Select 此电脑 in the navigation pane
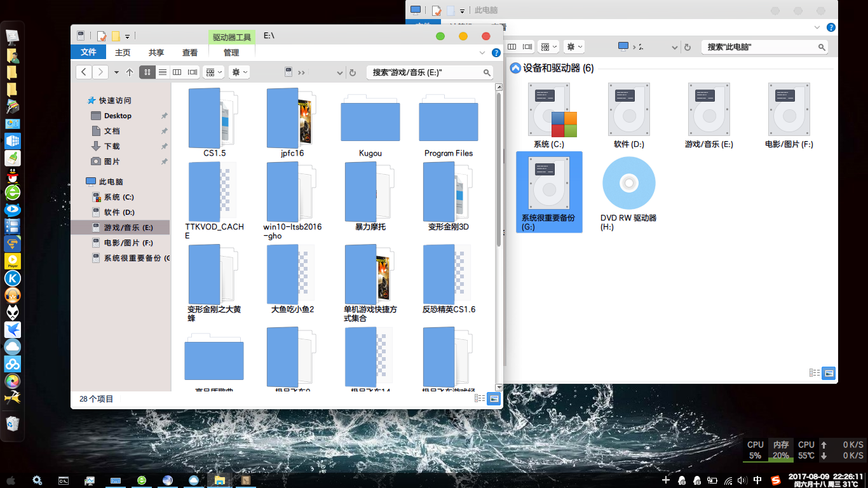Screen dimensions: 868x488 [x=111, y=182]
